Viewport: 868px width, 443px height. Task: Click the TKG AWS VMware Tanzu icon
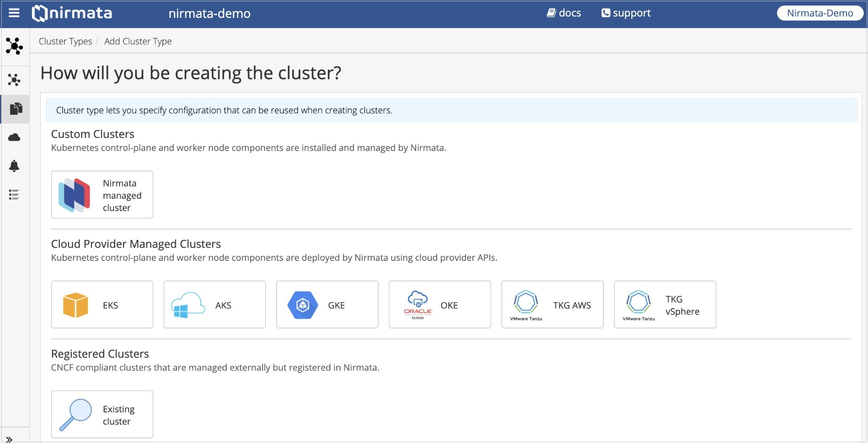pyautogui.click(x=526, y=305)
